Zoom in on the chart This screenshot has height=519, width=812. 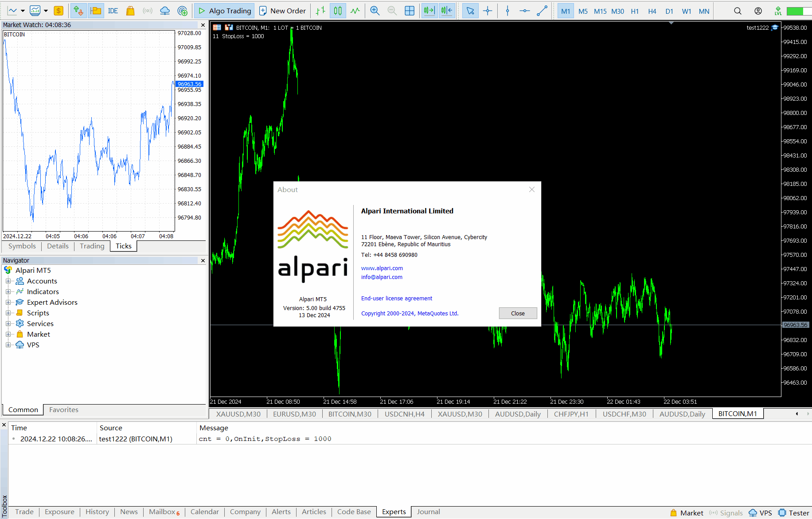click(x=375, y=11)
